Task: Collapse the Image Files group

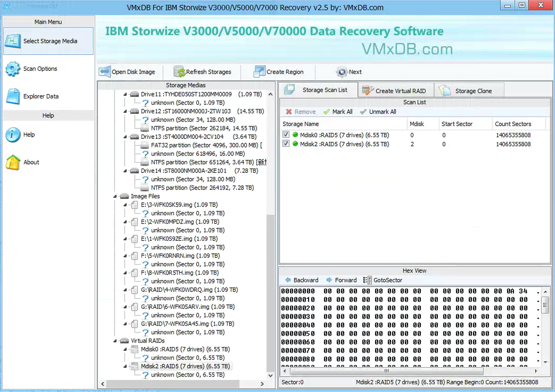Action: (115, 196)
